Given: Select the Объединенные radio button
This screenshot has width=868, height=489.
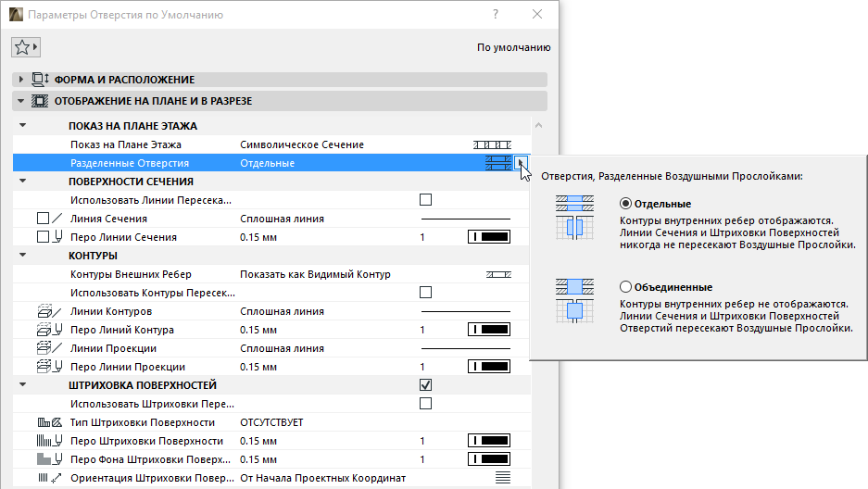Looking at the screenshot, I should coord(625,286).
